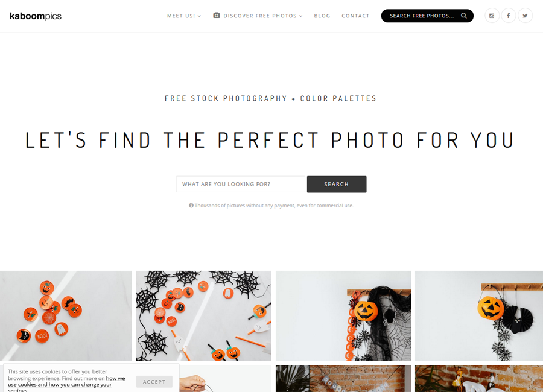The width and height of the screenshot is (543, 392).
Task: Open the Twitter social icon
Action: click(x=525, y=16)
